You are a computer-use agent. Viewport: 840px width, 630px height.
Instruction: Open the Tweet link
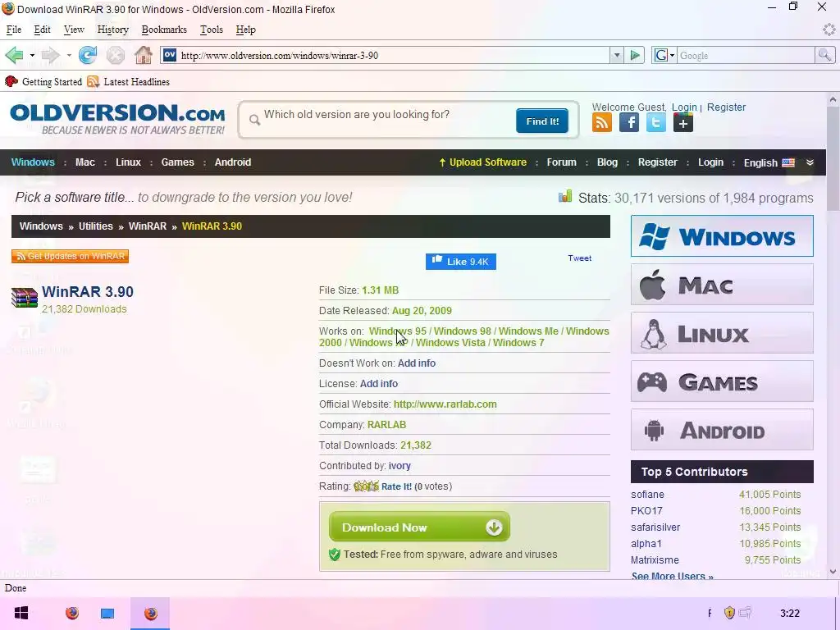(x=580, y=258)
